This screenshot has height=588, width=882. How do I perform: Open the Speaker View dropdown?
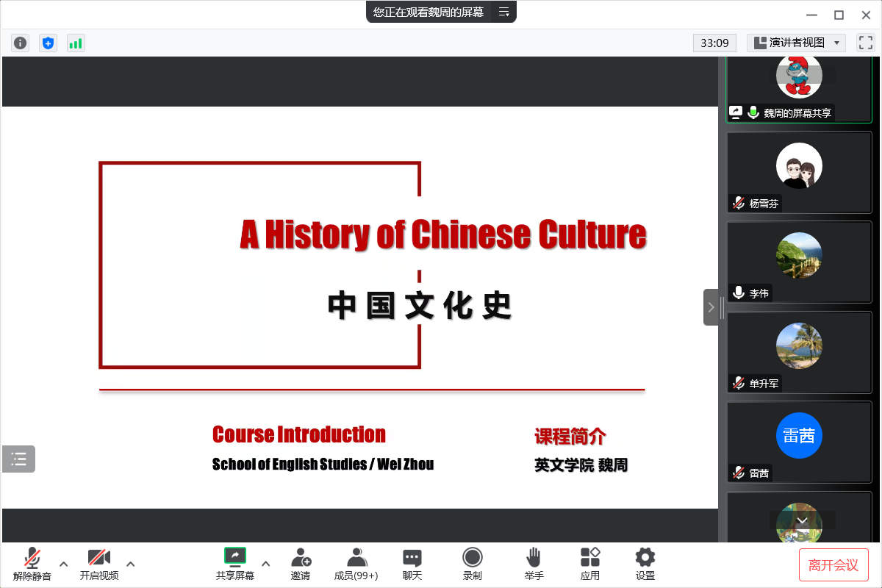point(797,43)
